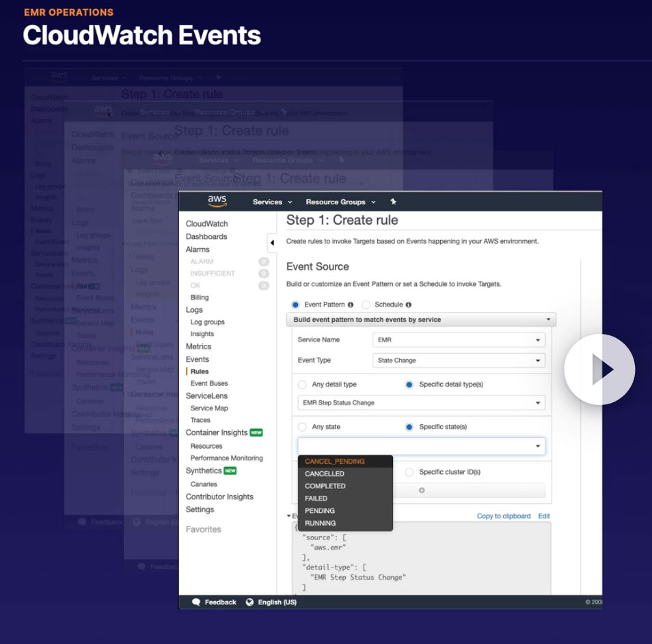Image resolution: width=652 pixels, height=644 pixels.
Task: Click the pin shortcut icon in the AWS navbar
Action: click(x=393, y=201)
